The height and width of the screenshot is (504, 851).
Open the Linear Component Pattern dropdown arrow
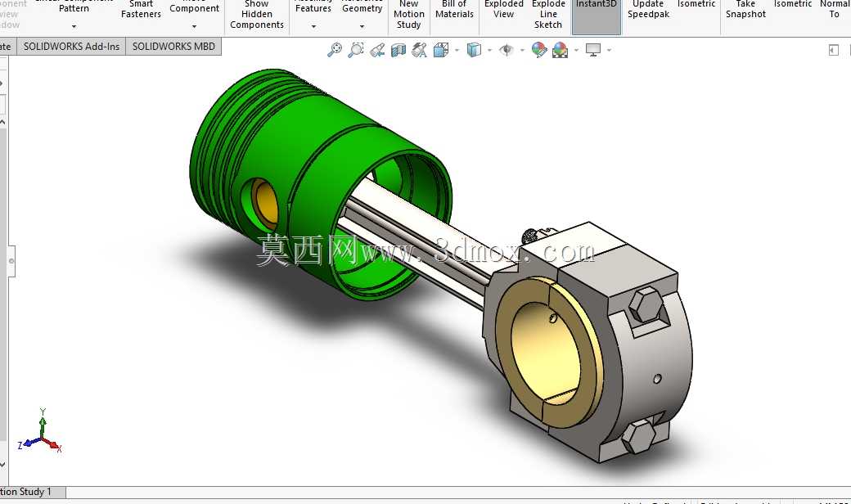coord(74,26)
